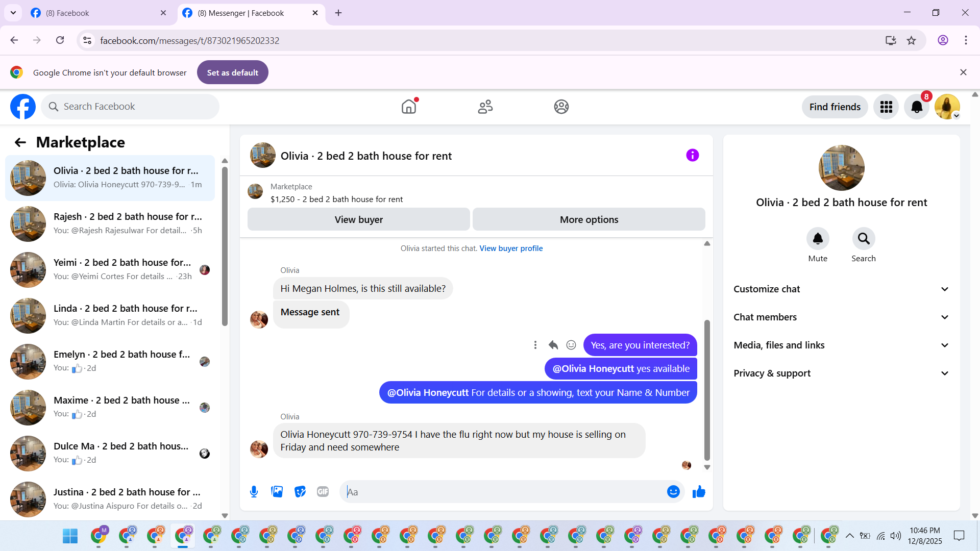Open the listing thumbnail in right panel

pos(841,168)
